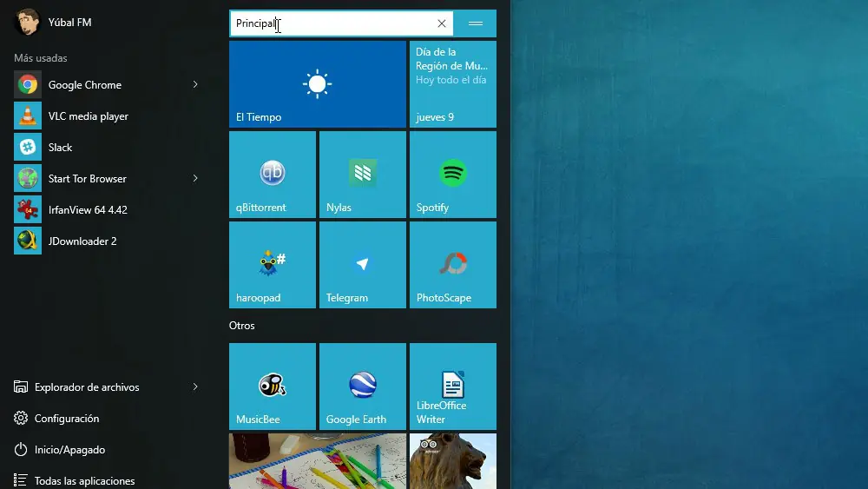Clear the group name with the X
This screenshot has height=489, width=868.
pyautogui.click(x=442, y=23)
